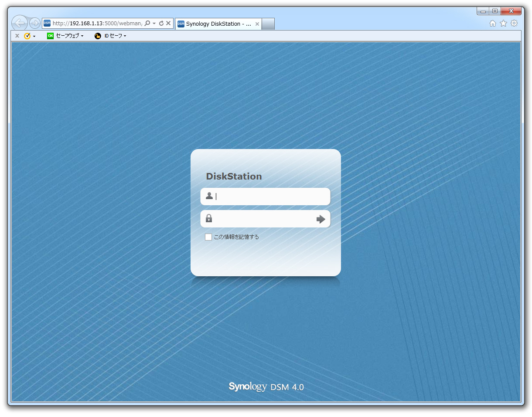Focus the username input field
Screen dimensions: 532x417
pyautogui.click(x=265, y=197)
